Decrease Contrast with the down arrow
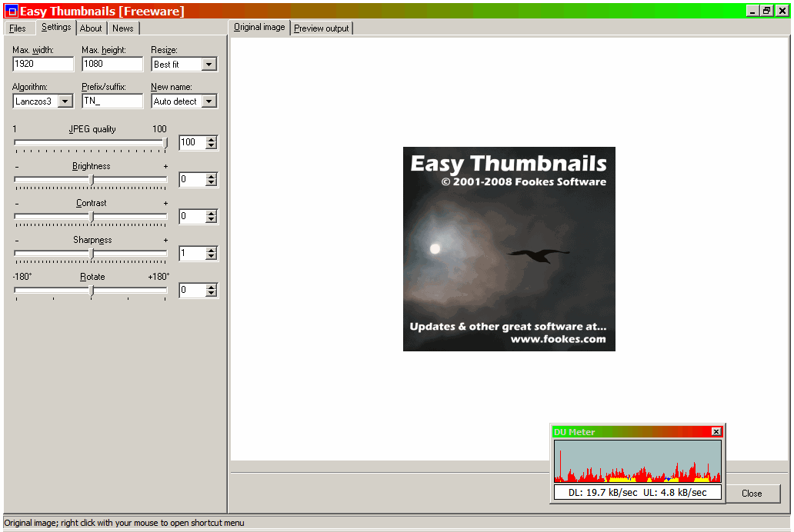The image size is (794, 532). click(x=211, y=220)
